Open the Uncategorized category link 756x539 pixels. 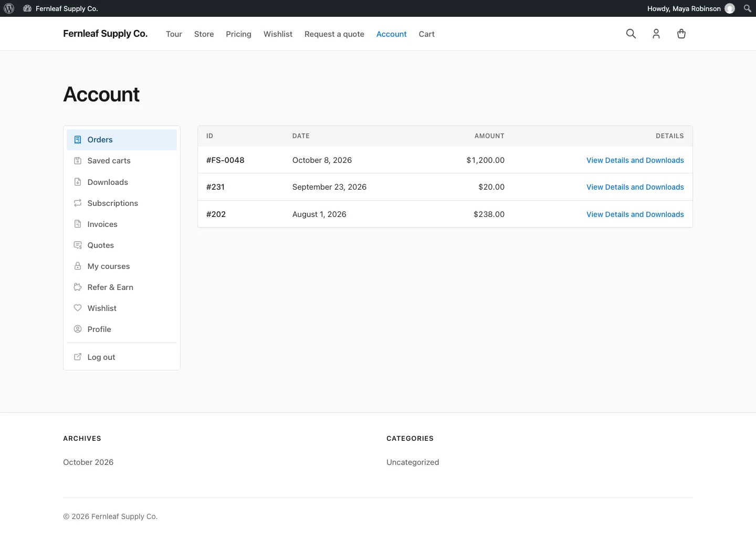[x=413, y=462]
